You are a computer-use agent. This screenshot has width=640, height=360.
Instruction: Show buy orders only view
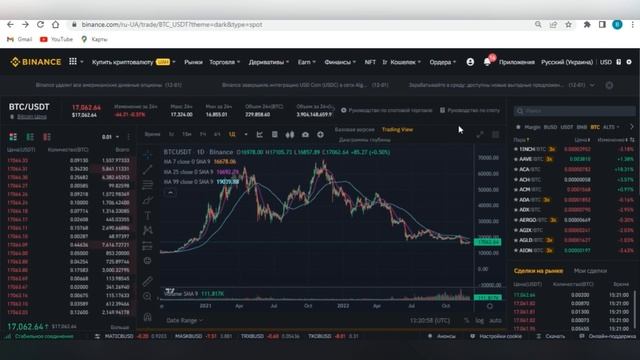(x=30, y=136)
